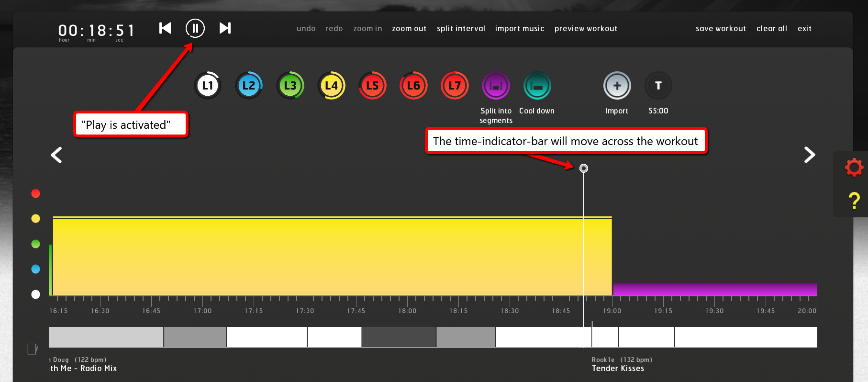Click the T total time icon

pyautogui.click(x=658, y=86)
